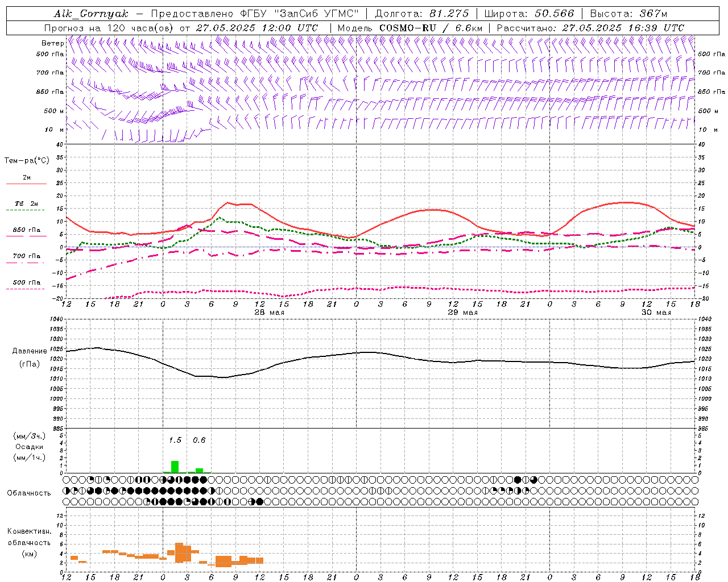
Task: Click the station name Alk_Gornyak in header
Action: (90, 14)
